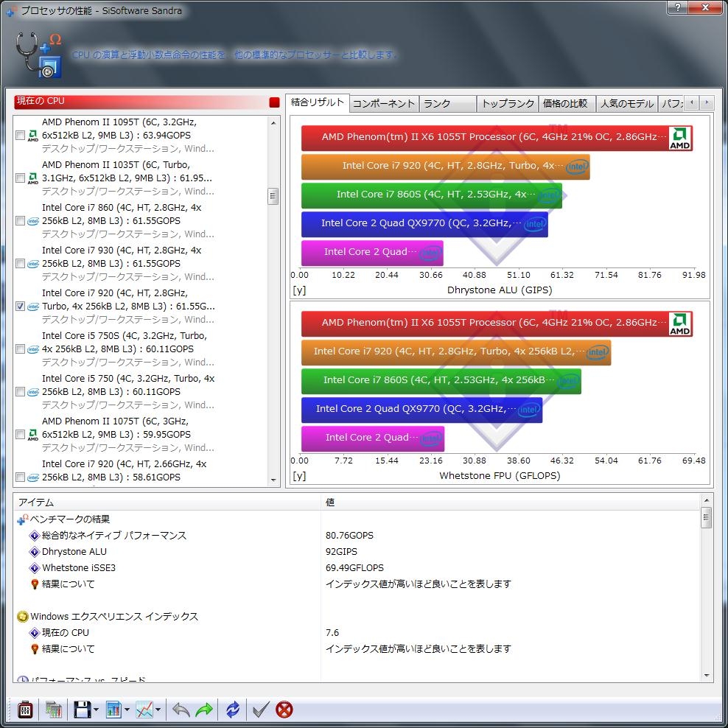Click results panel scrollbar down arrow
The image size is (728, 728).
pyautogui.click(x=706, y=676)
